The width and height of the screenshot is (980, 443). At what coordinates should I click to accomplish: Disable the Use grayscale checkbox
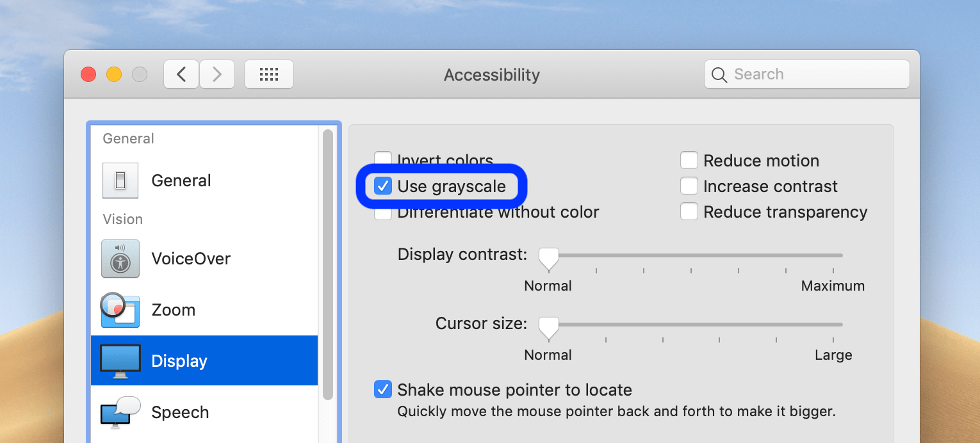(384, 186)
